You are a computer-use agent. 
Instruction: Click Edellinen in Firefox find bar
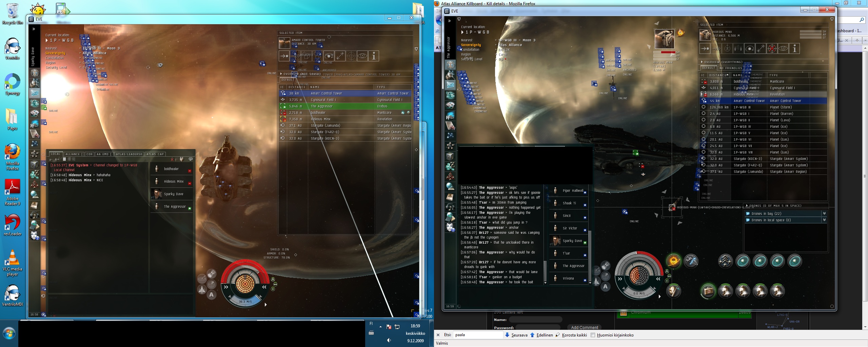(x=542, y=335)
